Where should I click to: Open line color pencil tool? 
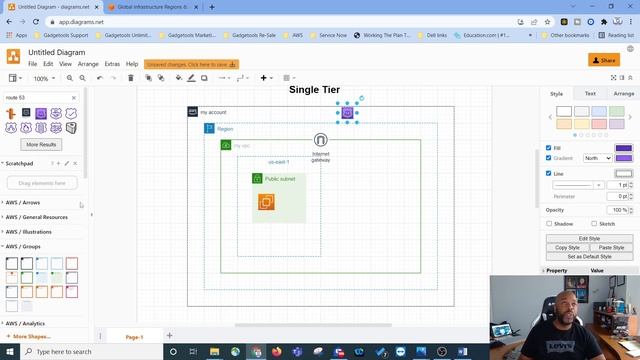(x=191, y=78)
